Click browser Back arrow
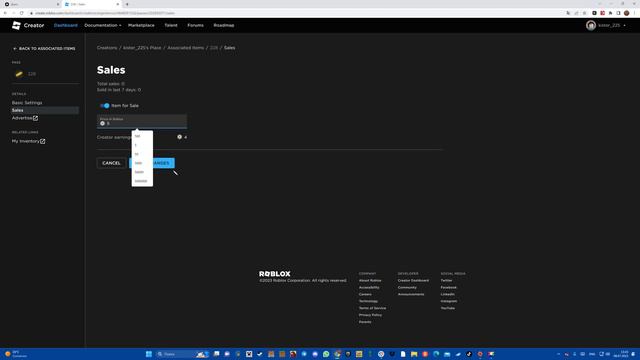Screen dimensions: 640x360 (x=5, y=13)
